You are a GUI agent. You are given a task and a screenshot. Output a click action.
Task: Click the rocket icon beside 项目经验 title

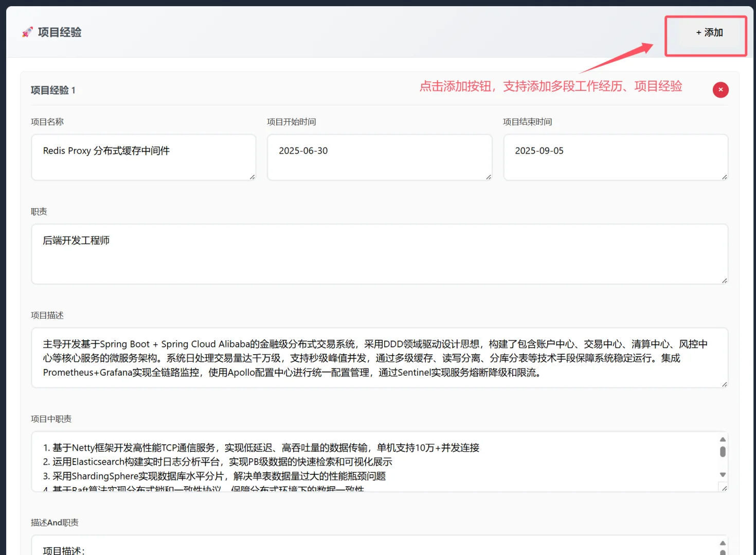(x=28, y=32)
